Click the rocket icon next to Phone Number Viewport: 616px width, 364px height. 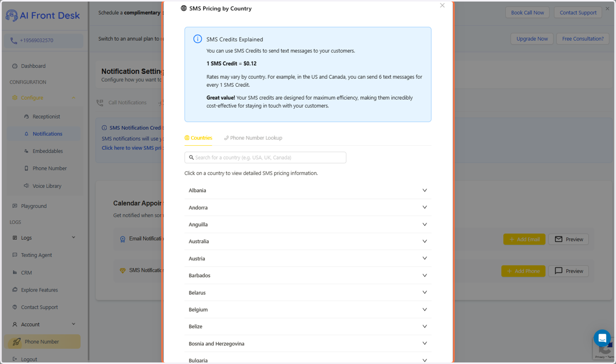[x=16, y=342]
